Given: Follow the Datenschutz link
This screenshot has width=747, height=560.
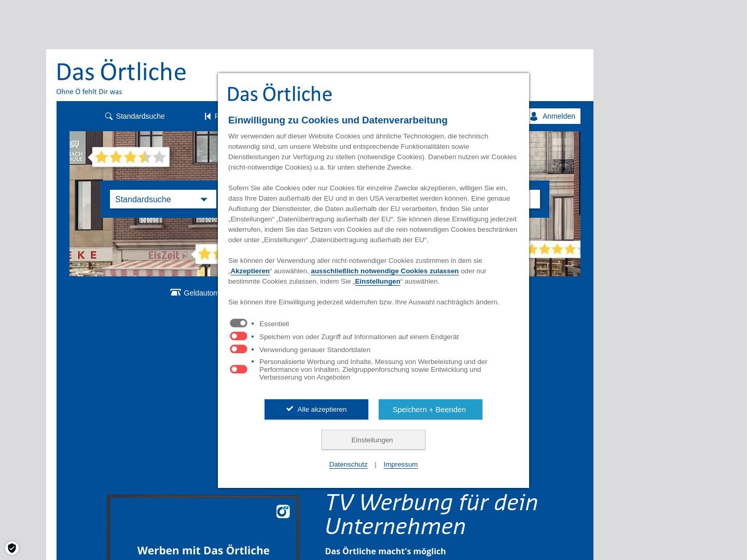Looking at the screenshot, I should coord(348,465).
